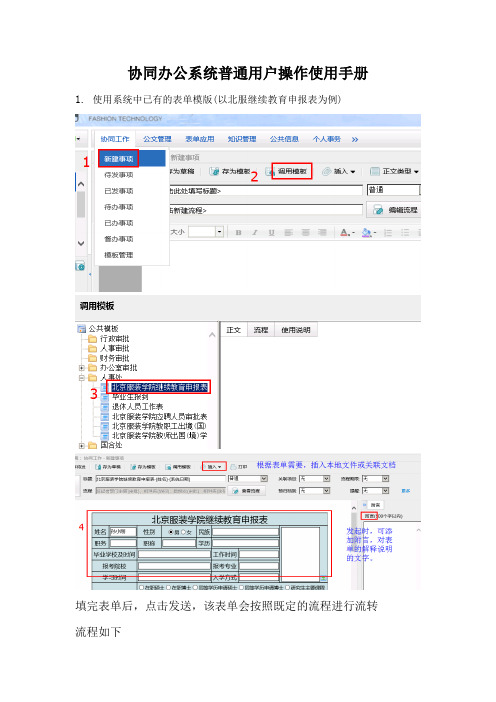The width and height of the screenshot is (496, 702).
Task: Expand the 国合处 folder plus sign
Action: (82, 445)
